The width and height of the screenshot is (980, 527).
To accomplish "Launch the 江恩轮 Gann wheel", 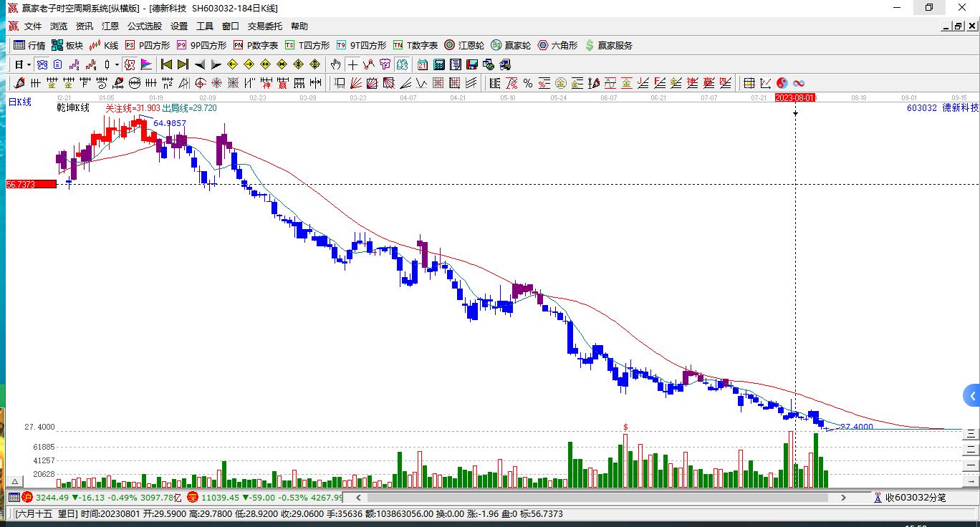I will (x=464, y=45).
